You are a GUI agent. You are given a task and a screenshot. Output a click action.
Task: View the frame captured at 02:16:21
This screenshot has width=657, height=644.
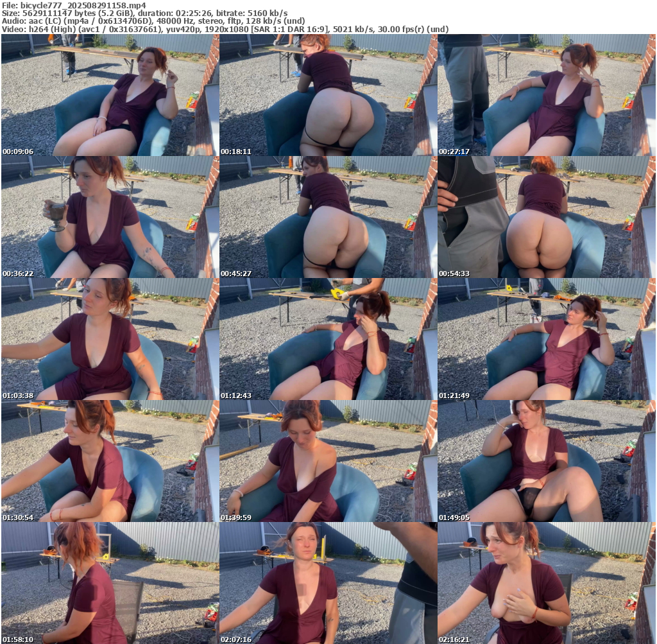547,583
